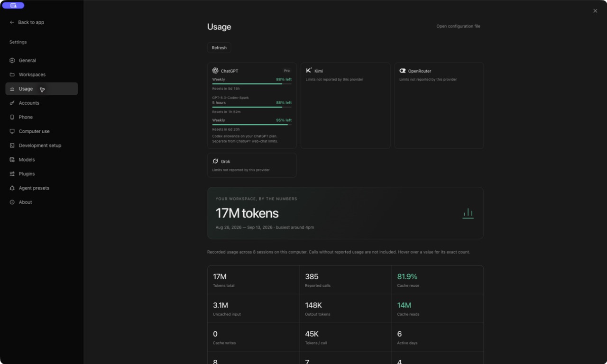The width and height of the screenshot is (607, 364).
Task: Go to Workspaces settings
Action: click(x=42, y=75)
